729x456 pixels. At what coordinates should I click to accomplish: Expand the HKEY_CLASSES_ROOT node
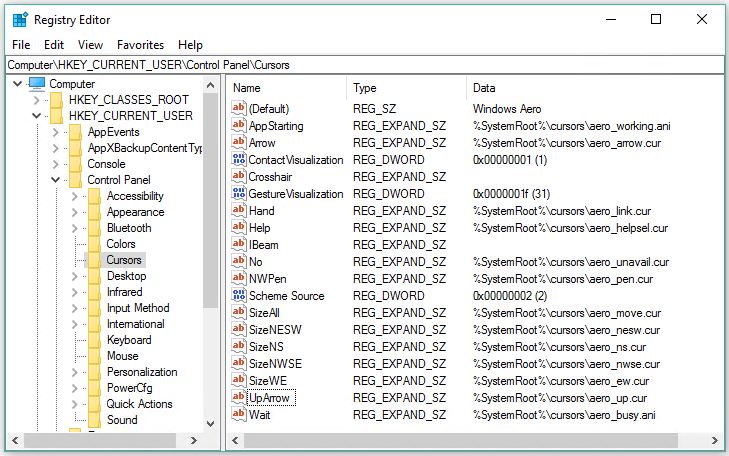[x=36, y=100]
